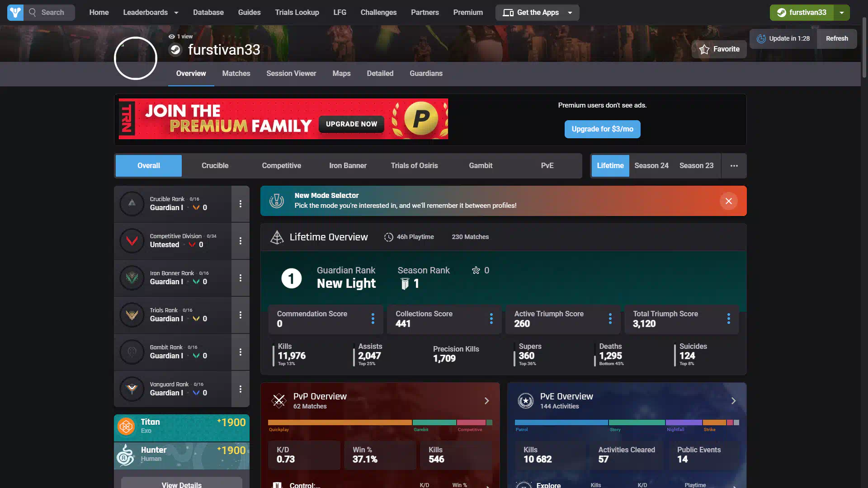Viewport: 868px width, 488px height.
Task: Select Season 24 time filter
Action: pyautogui.click(x=651, y=166)
